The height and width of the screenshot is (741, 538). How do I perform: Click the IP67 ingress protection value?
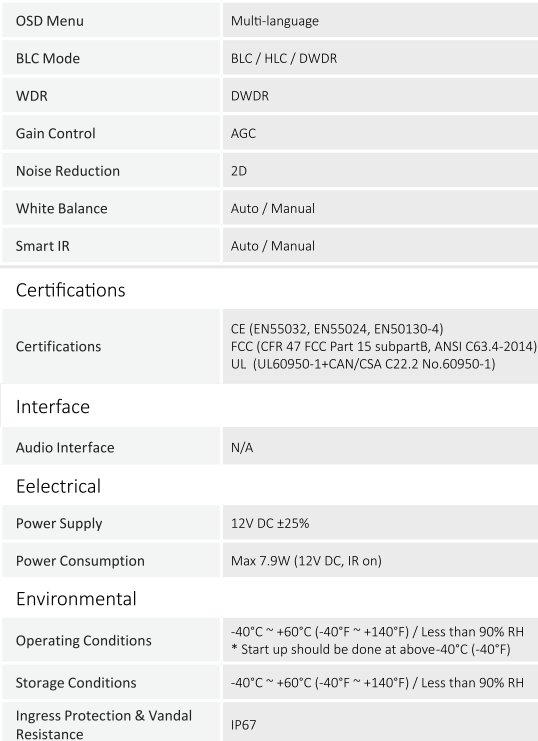pos(243,724)
